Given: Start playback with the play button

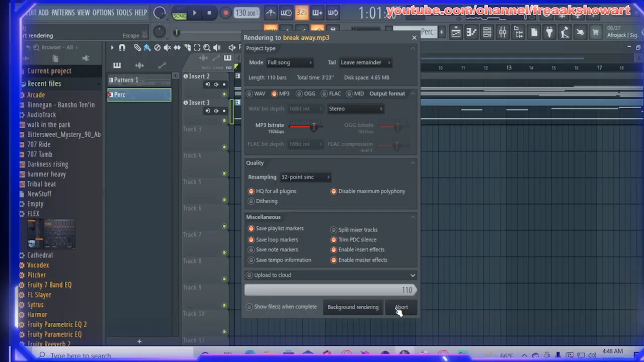Looking at the screenshot, I should coord(194,13).
